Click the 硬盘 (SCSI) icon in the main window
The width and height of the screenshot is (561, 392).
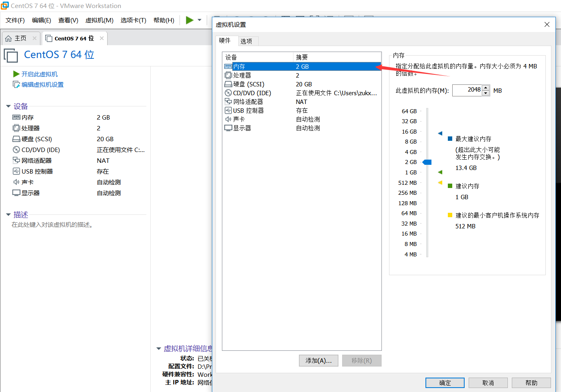point(16,139)
